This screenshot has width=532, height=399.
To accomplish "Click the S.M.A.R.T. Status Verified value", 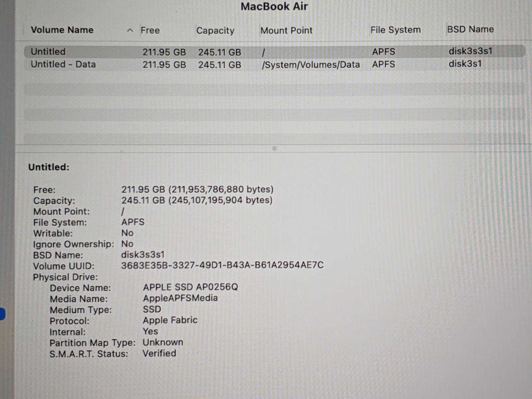I will tap(159, 353).
